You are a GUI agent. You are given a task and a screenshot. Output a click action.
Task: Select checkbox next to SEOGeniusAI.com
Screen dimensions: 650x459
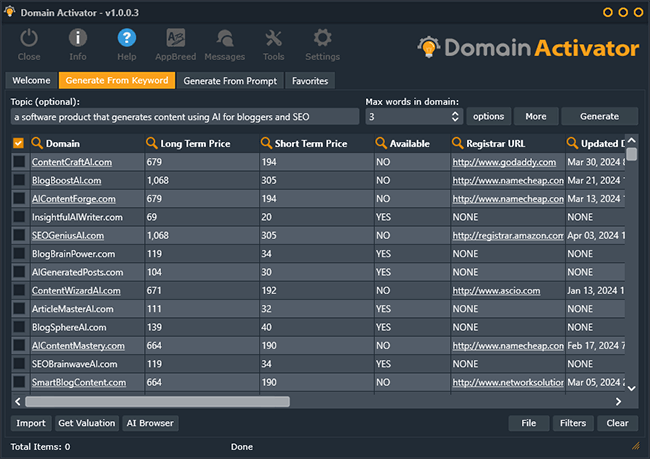click(18, 236)
